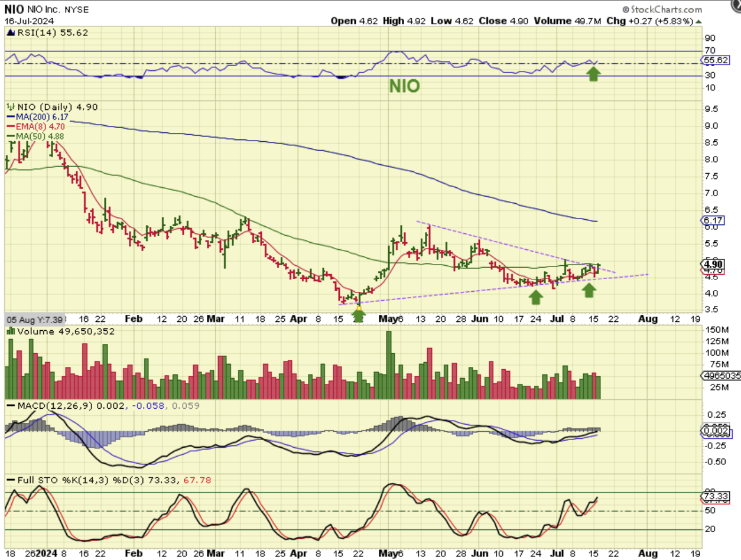Viewport: 741px width, 560px height.
Task: Click the bold NIO ticker symbol in header
Action: 14,9
